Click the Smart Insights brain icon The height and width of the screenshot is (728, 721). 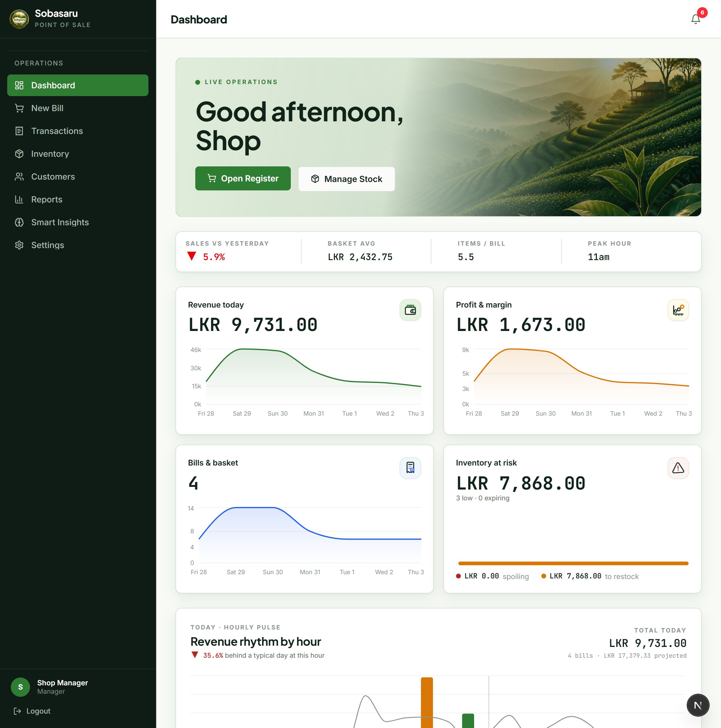pos(19,222)
